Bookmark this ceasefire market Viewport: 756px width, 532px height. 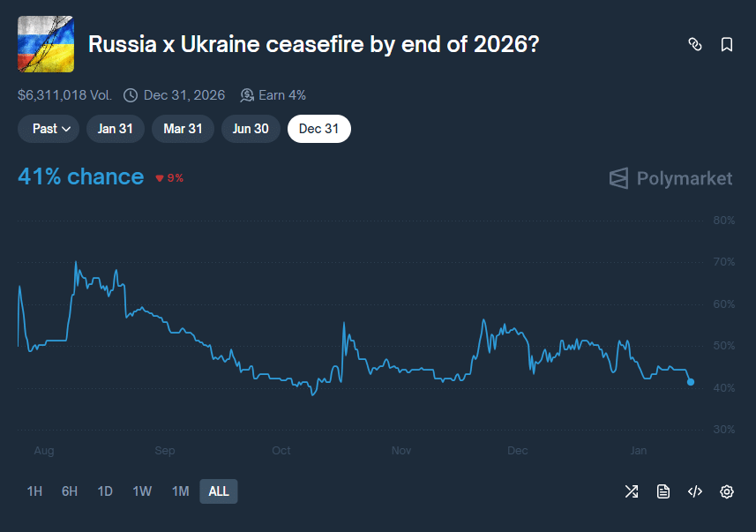(x=727, y=45)
